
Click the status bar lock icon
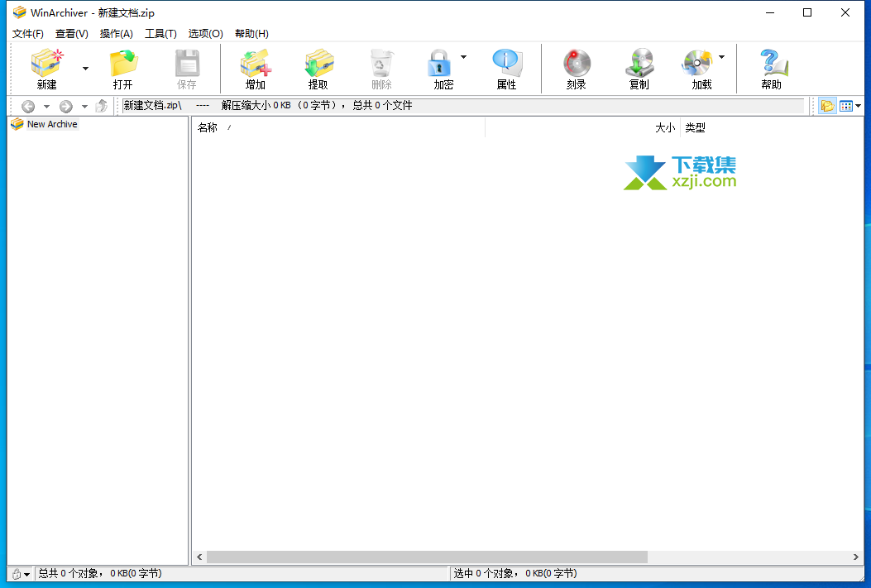[17, 574]
